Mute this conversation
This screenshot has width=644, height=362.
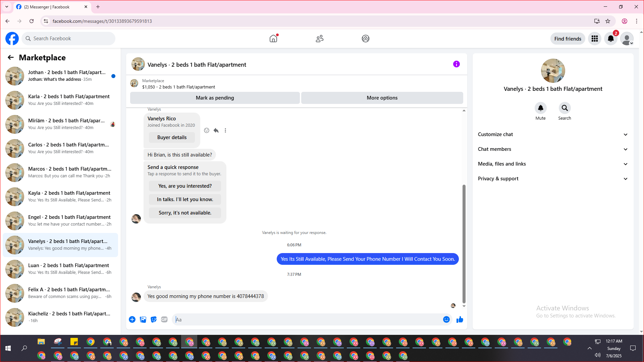click(x=540, y=108)
